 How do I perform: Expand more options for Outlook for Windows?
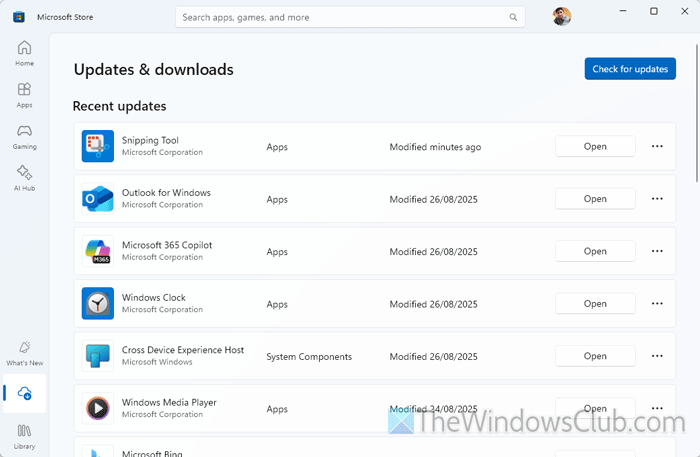[x=657, y=199]
